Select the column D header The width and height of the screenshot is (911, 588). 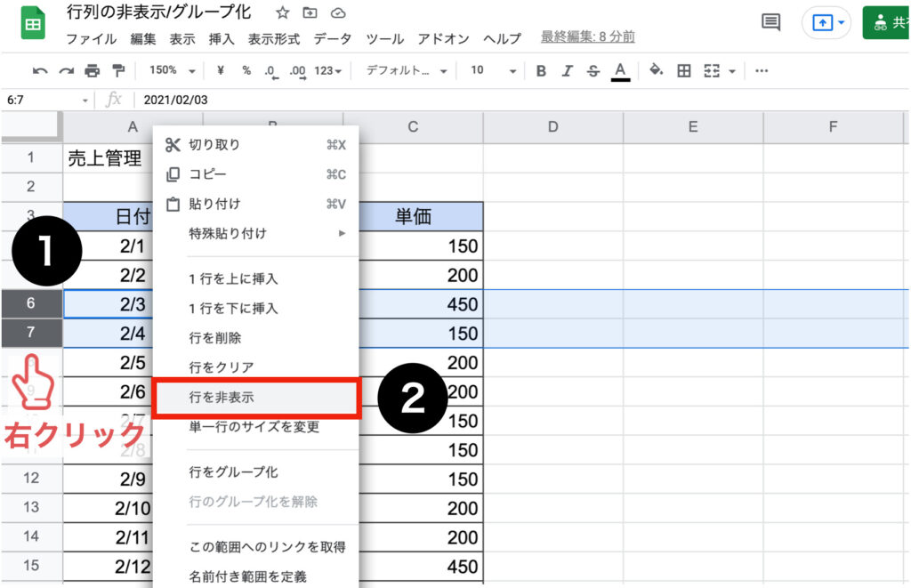coord(552,127)
